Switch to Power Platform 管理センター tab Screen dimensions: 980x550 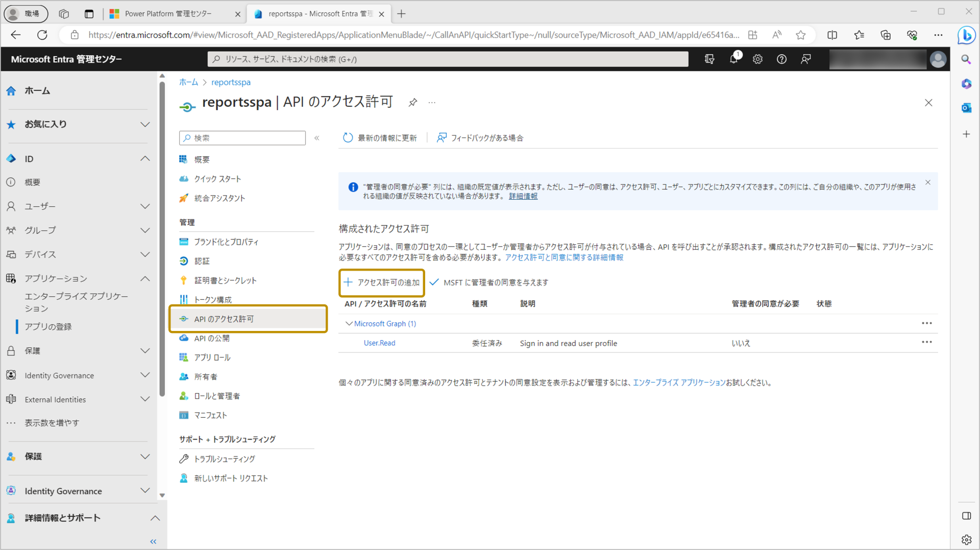click(x=168, y=14)
